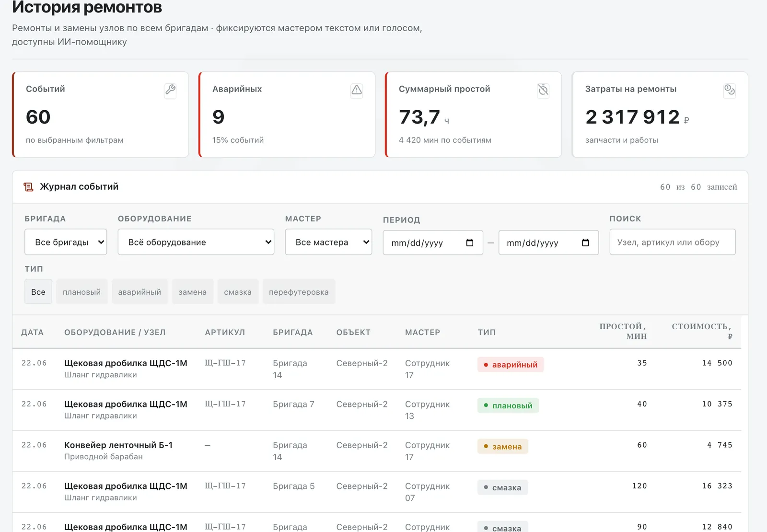This screenshot has width=767, height=532.
Task: Toggle the замена type filter
Action: 193,292
